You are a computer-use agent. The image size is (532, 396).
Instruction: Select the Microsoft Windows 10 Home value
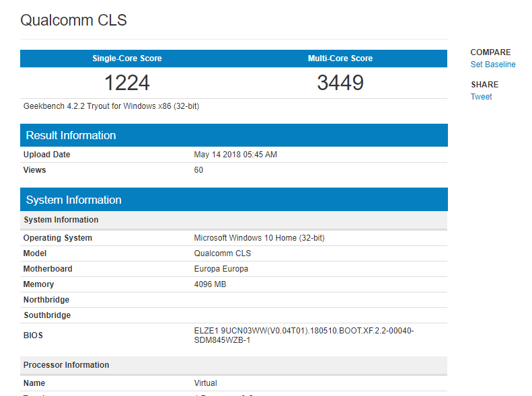(x=259, y=238)
